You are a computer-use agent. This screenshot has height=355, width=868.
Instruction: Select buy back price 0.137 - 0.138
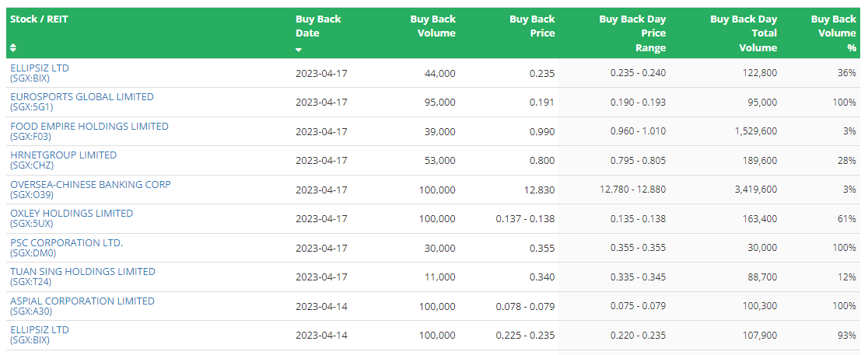click(525, 218)
